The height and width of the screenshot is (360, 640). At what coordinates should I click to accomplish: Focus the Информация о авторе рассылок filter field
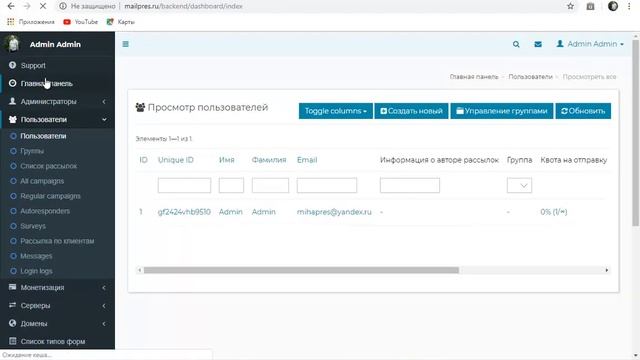pos(410,185)
